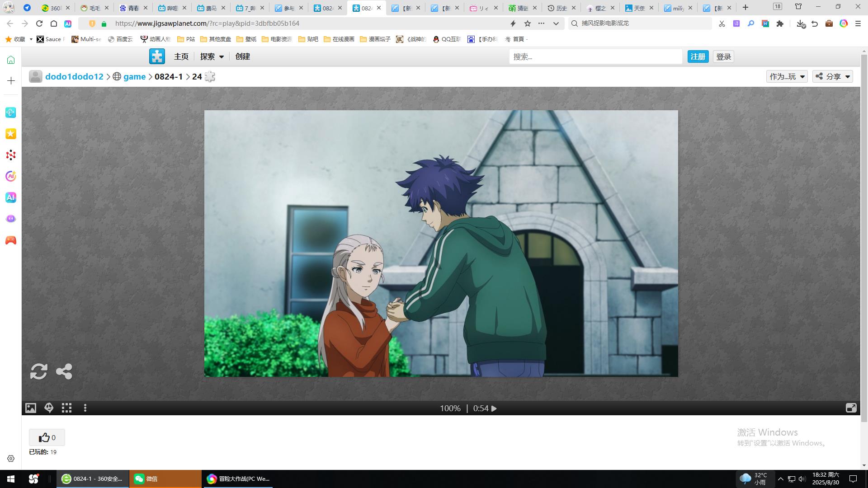Click the browser home button
Image resolution: width=868 pixels, height=488 pixels.
[x=54, y=23]
